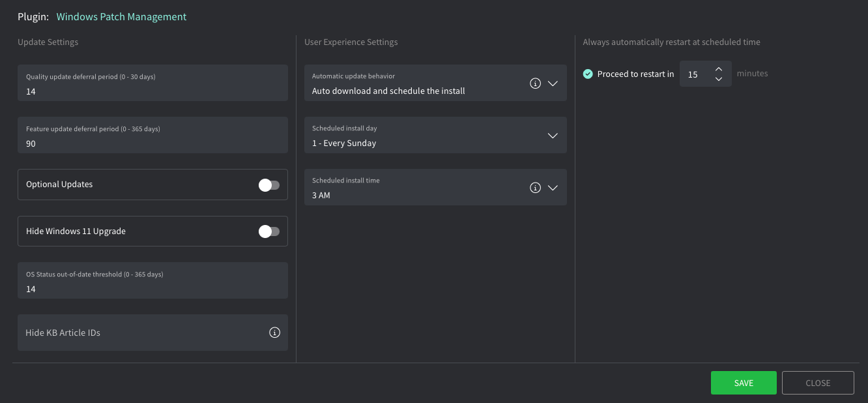Expand the Scheduled install day dropdown
The image size is (868, 403).
point(553,136)
